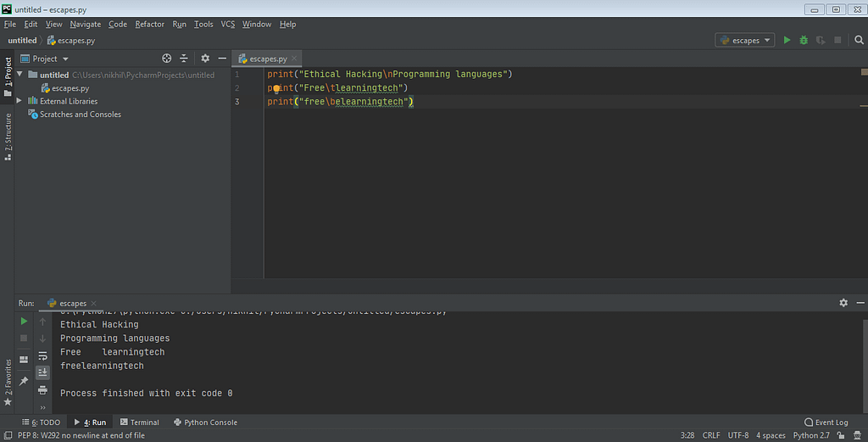Image resolution: width=868 pixels, height=442 pixels.
Task: Open 4 spaces indent selector
Action: [x=771, y=435]
